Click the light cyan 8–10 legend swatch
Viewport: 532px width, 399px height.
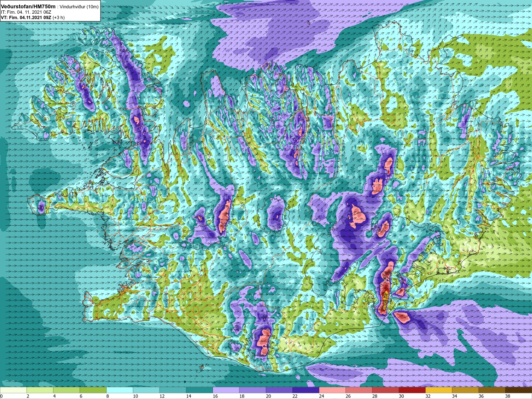[x=120, y=390]
